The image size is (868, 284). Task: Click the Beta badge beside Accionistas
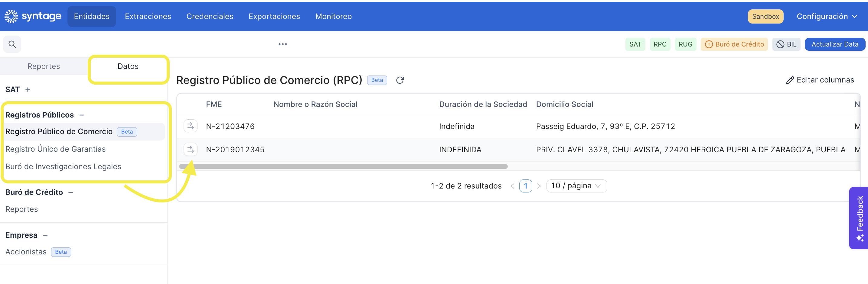[x=61, y=252]
